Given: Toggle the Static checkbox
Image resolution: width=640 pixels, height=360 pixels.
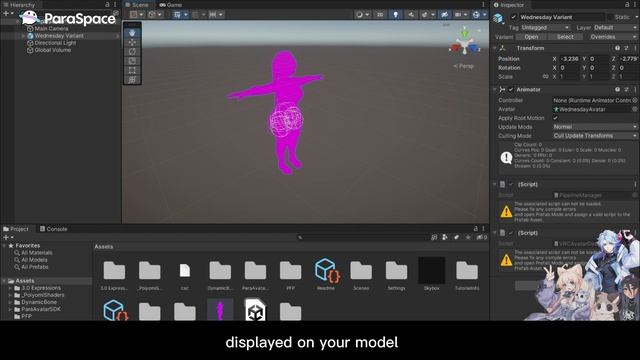Looking at the screenshot, I should click(x=610, y=17).
